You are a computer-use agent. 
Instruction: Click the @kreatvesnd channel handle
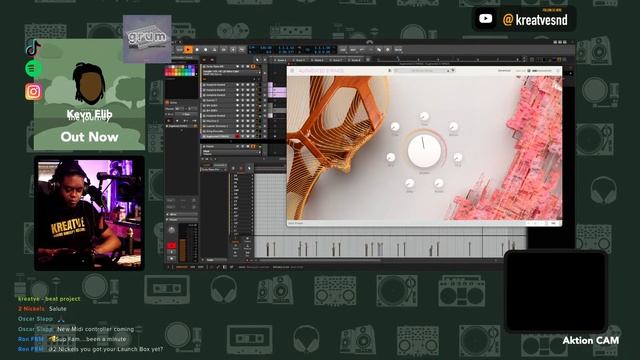(x=535, y=20)
